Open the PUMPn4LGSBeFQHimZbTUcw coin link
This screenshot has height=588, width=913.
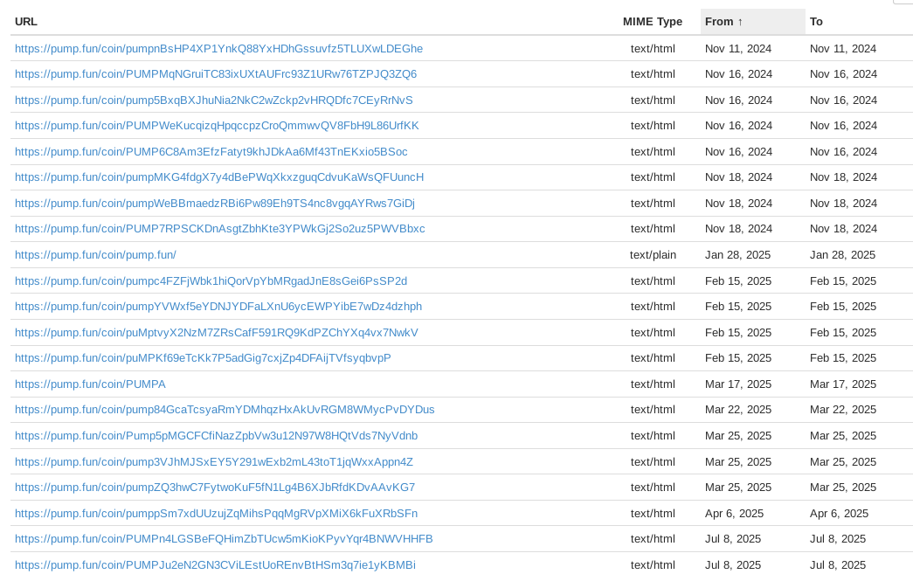click(225, 539)
